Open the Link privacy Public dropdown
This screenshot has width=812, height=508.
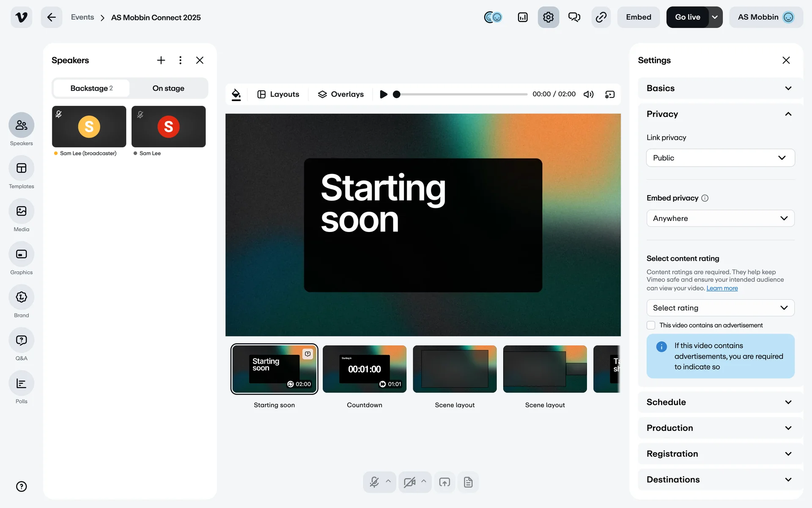point(720,158)
